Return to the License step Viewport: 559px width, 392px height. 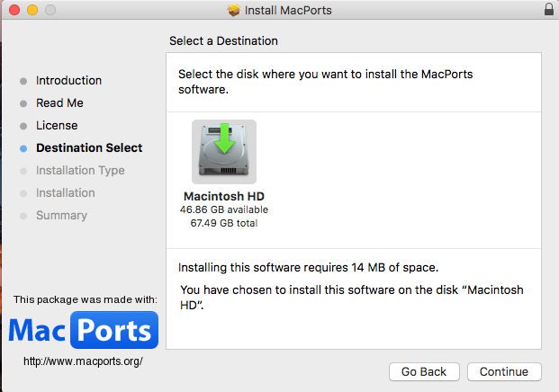pyautogui.click(x=57, y=125)
